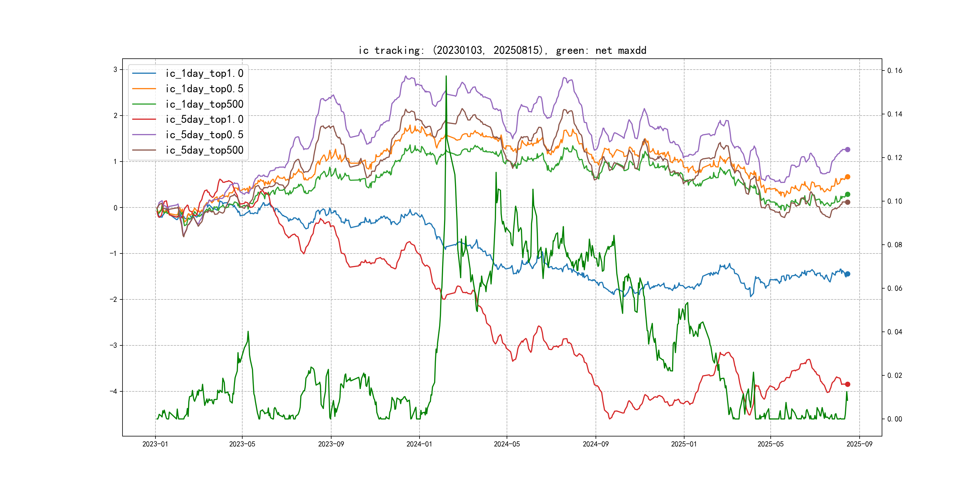Click the 2023-01 x-axis tick label
This screenshot has width=980, height=490.
pyautogui.click(x=155, y=444)
